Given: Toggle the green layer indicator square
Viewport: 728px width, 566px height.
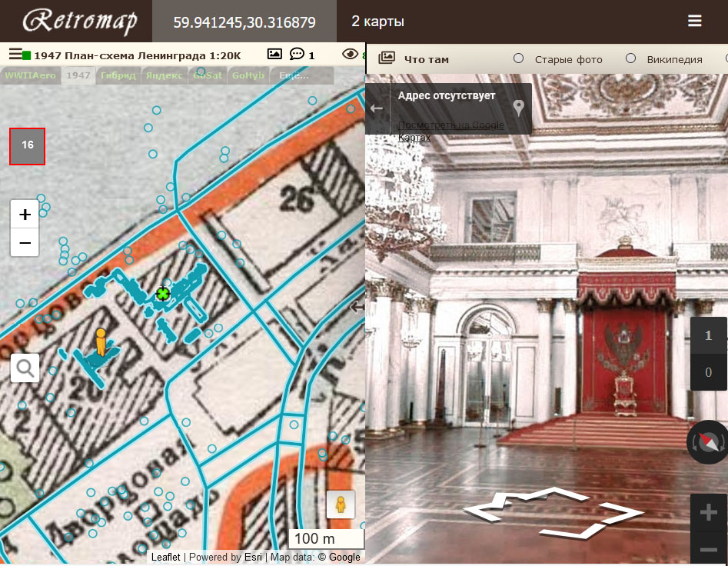Looking at the screenshot, I should (28, 53).
